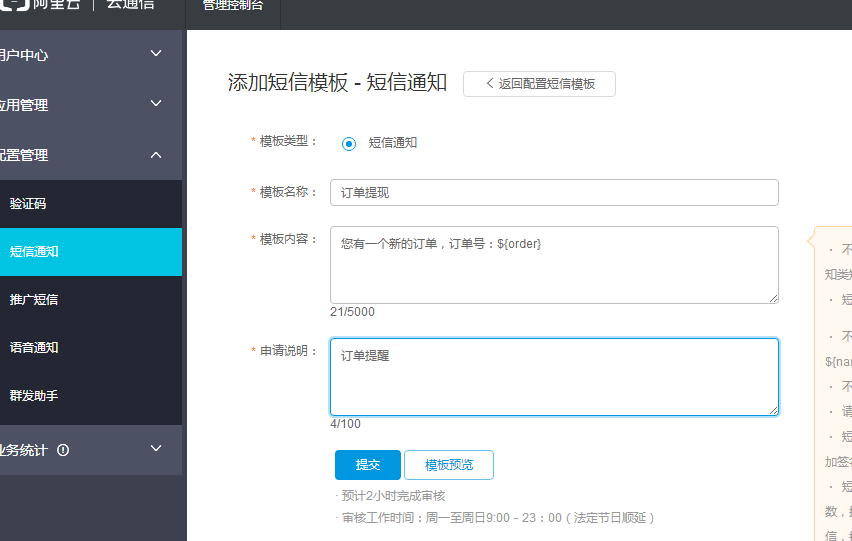Viewport: 852px width, 541px height.
Task: Focus the 模板内容 text area
Action: point(553,265)
